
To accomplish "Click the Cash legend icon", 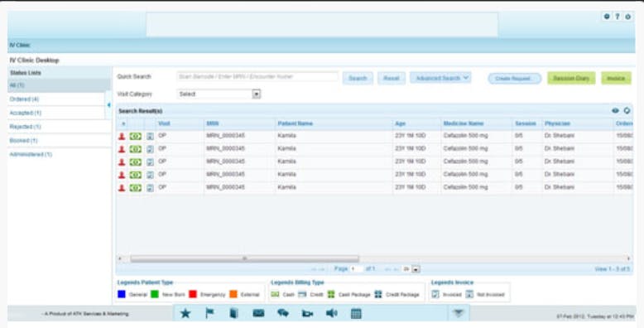I will [275, 294].
